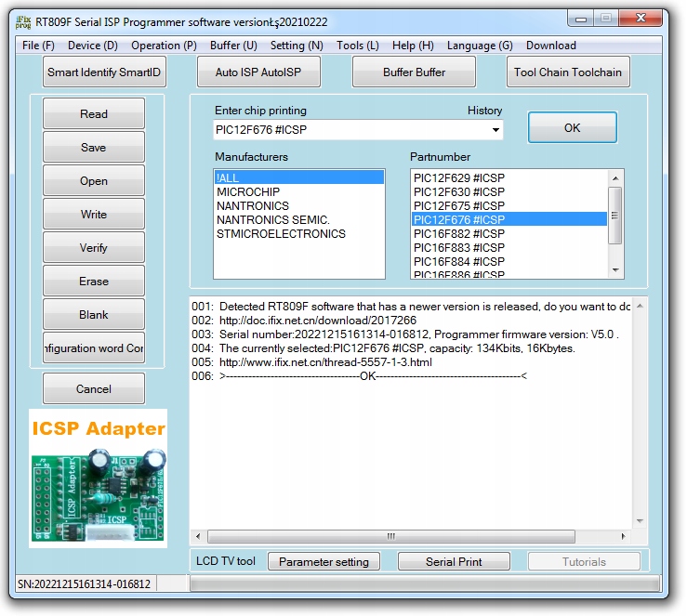The height and width of the screenshot is (616, 687).
Task: Open the Buffer Buffer button
Action: coord(414,72)
